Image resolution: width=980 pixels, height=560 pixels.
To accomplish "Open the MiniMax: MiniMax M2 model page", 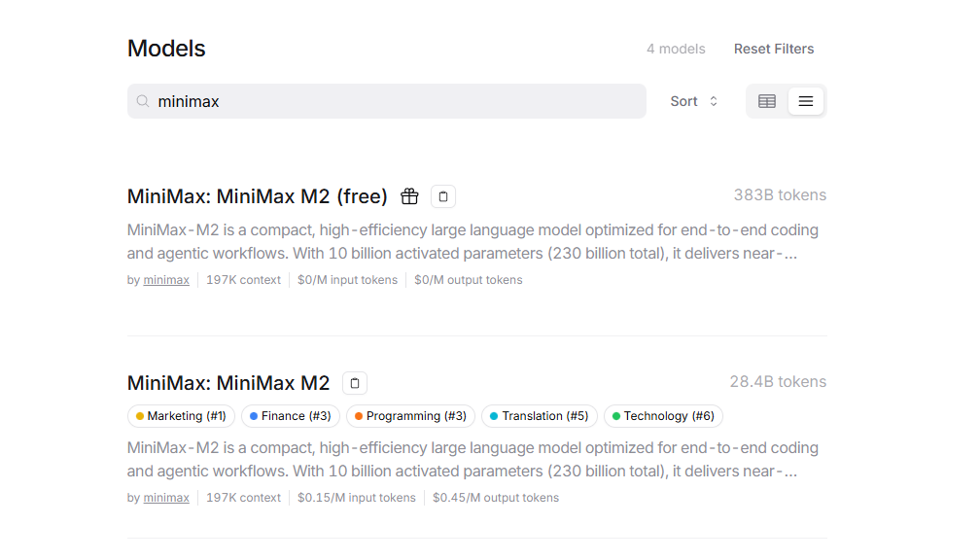I will [x=227, y=382].
